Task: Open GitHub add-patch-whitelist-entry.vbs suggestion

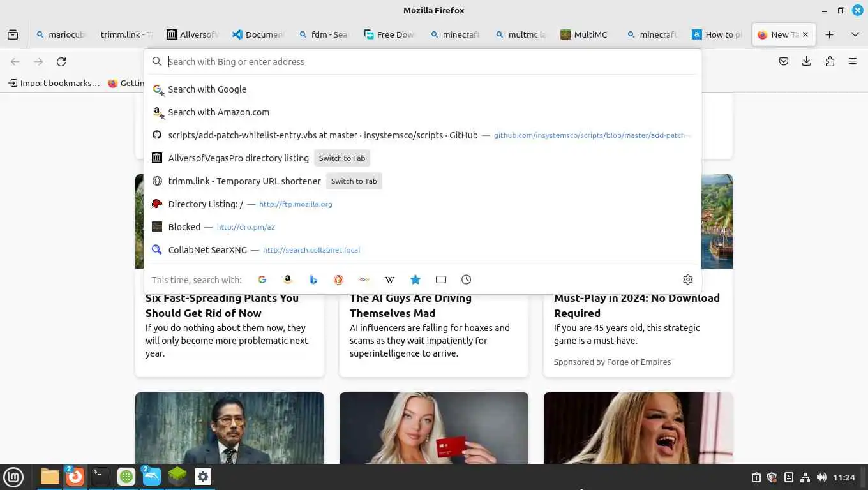Action: tap(423, 135)
